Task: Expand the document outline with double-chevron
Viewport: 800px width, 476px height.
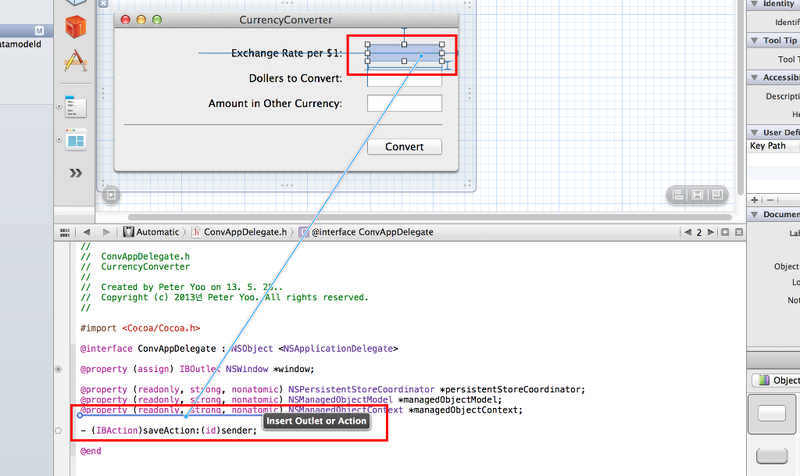Action: 76,173
